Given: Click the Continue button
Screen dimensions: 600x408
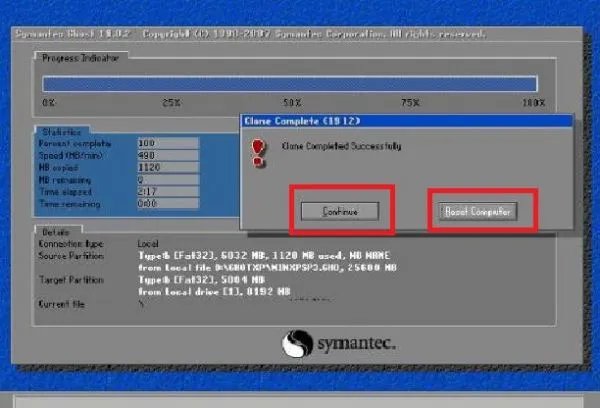Looking at the screenshot, I should [341, 211].
